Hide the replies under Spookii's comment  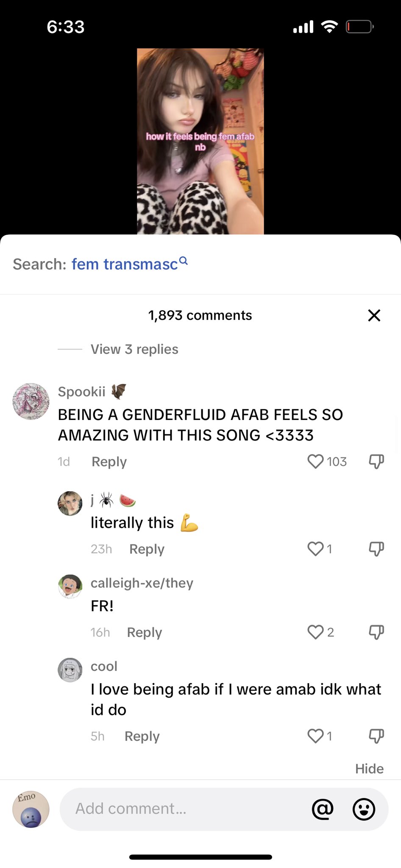pos(369,768)
